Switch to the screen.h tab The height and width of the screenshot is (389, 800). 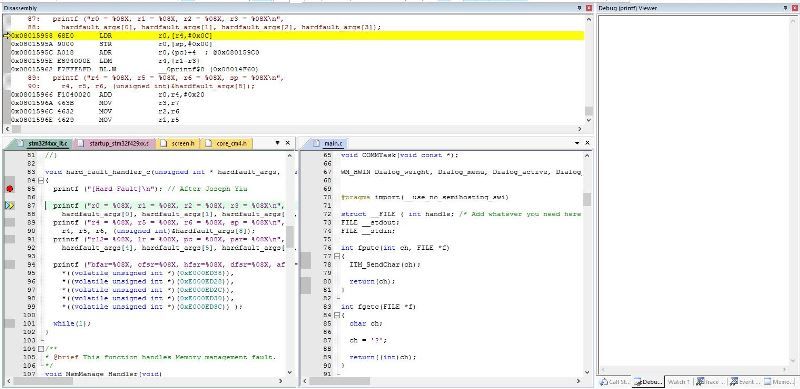coord(179,143)
